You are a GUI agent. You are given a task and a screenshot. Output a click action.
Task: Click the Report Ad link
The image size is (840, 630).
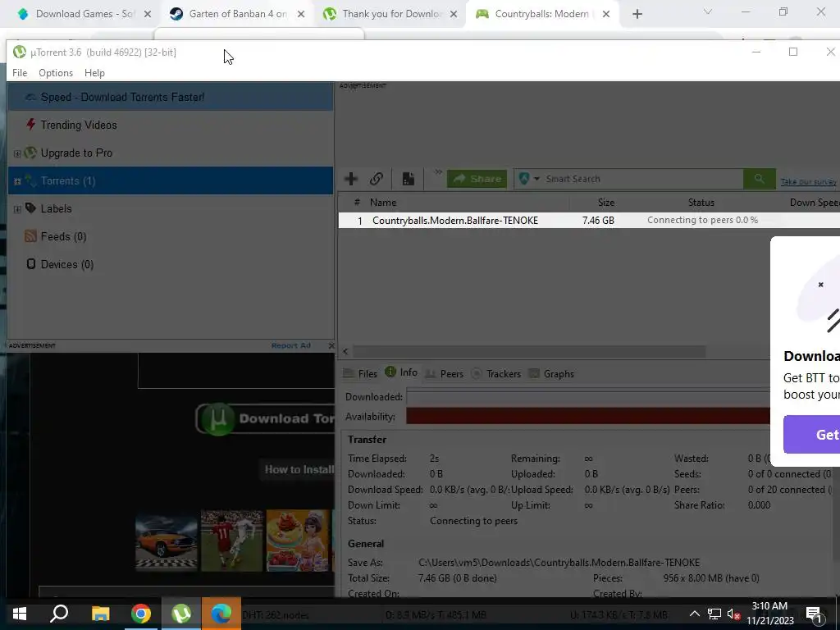(291, 345)
